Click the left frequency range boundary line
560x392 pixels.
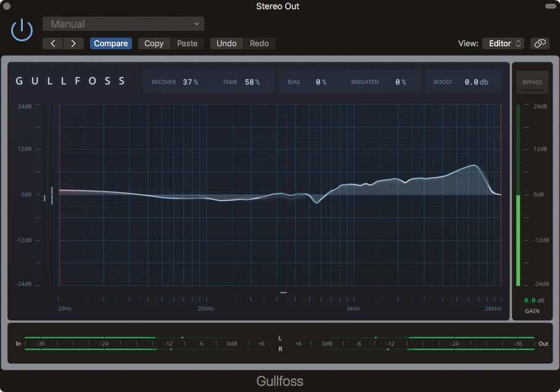59,195
